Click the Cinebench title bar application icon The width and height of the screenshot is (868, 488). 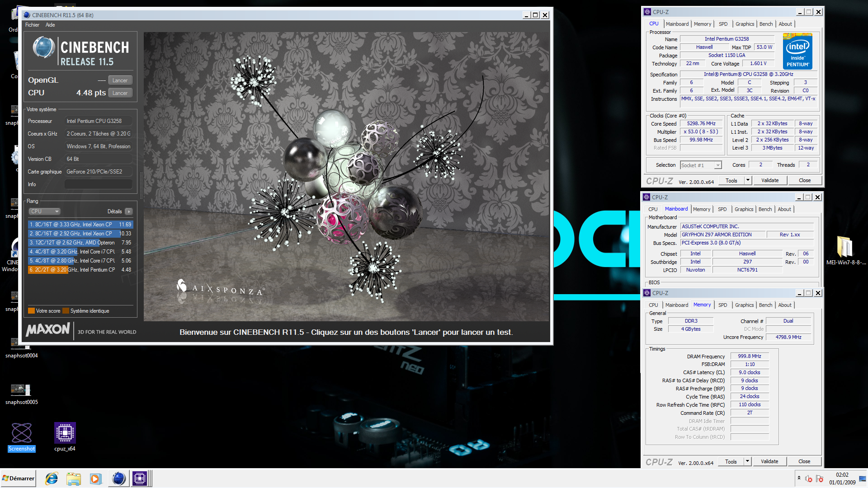point(27,15)
